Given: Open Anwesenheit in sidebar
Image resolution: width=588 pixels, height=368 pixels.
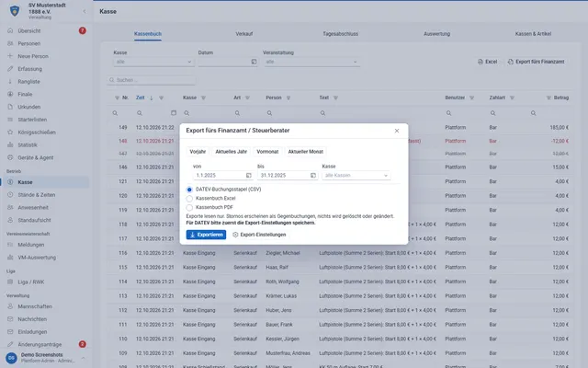Looking at the screenshot, I should (x=45, y=208).
